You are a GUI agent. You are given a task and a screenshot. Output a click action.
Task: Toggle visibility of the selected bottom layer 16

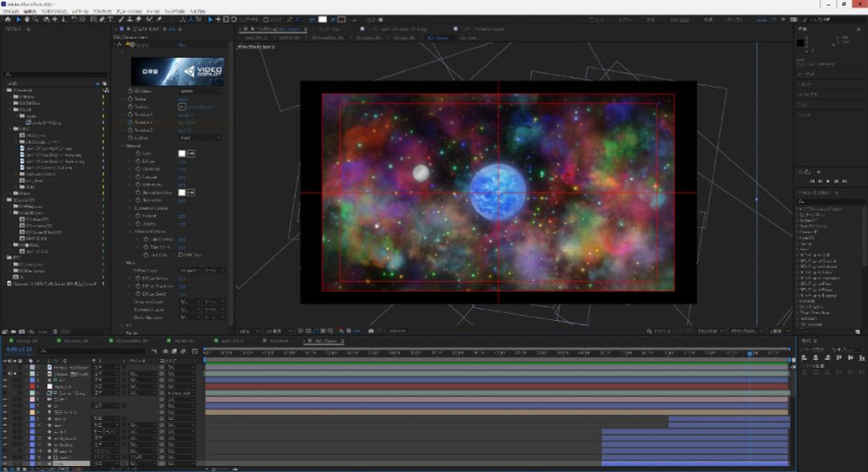pyautogui.click(x=5, y=463)
